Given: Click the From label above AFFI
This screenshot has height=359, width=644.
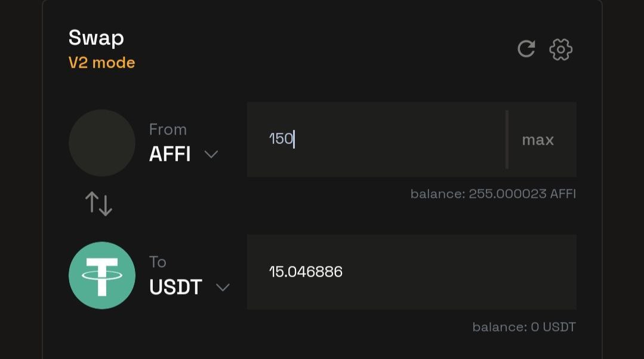Looking at the screenshot, I should tap(168, 130).
